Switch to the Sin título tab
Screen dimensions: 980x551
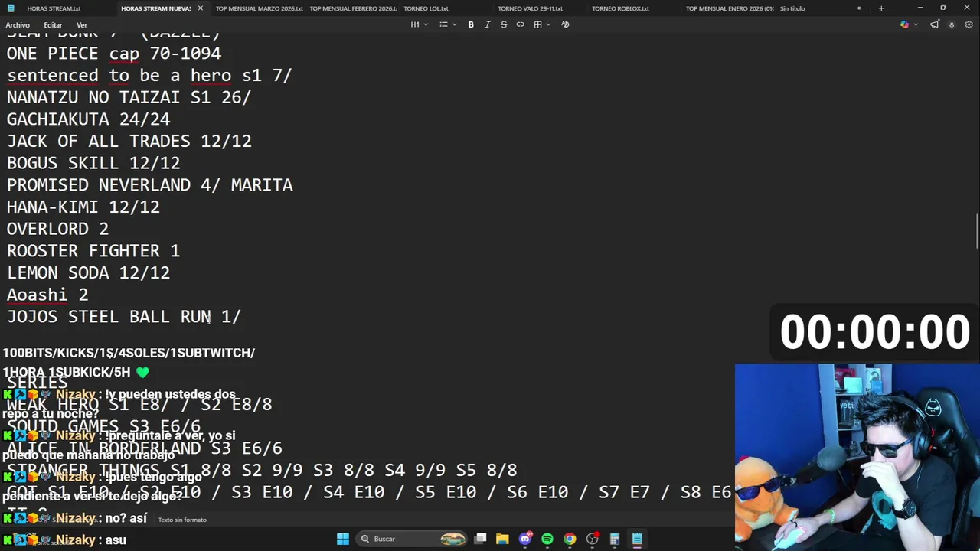792,8
